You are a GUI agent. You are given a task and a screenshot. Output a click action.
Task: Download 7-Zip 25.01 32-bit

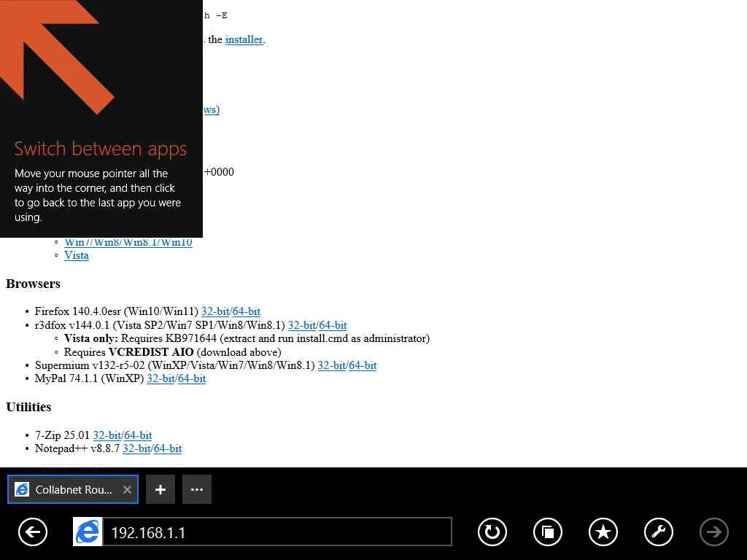pyautogui.click(x=107, y=435)
